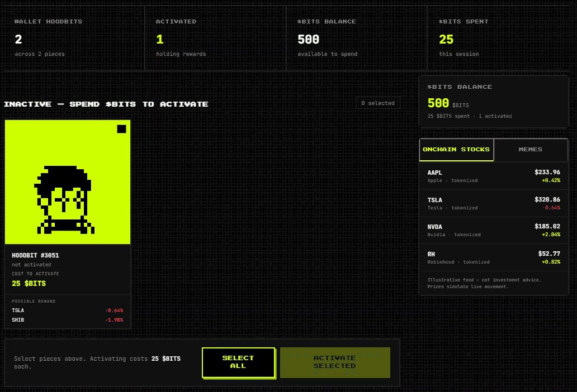Click the "available to spend" caption

(328, 54)
